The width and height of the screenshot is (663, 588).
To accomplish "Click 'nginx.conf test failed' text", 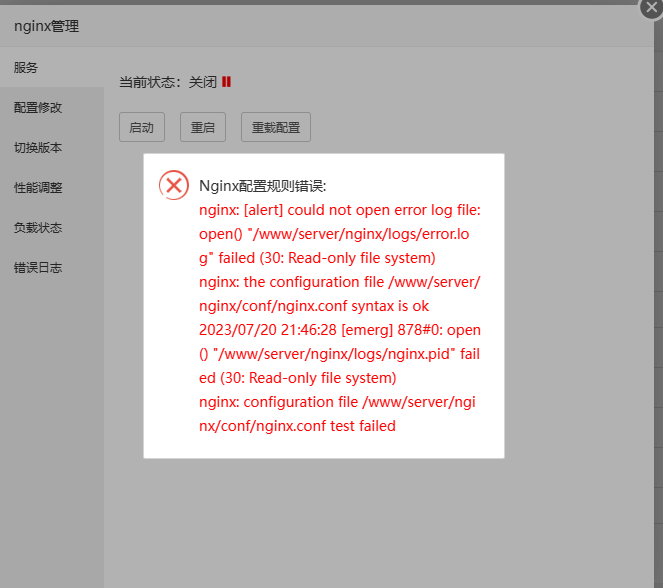I will pos(297,426).
